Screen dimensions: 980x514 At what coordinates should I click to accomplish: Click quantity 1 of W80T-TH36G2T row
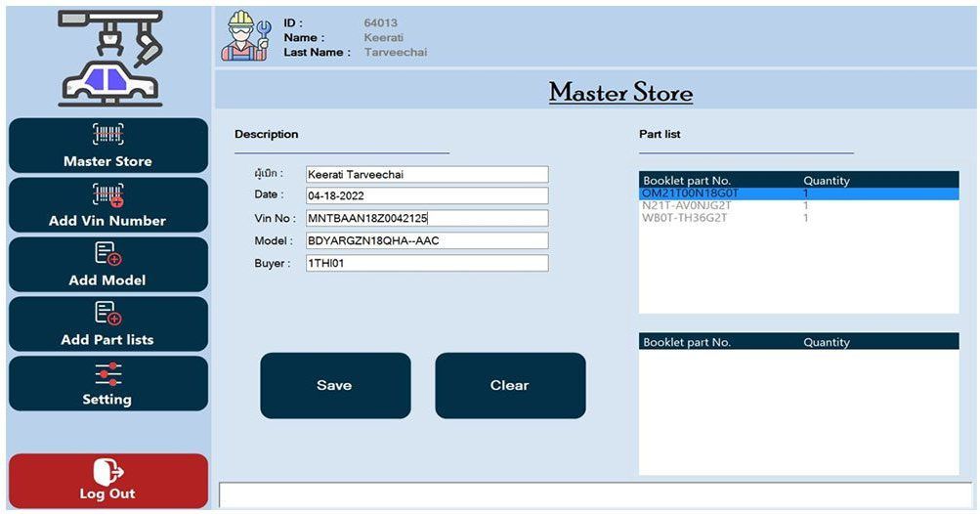tap(806, 218)
